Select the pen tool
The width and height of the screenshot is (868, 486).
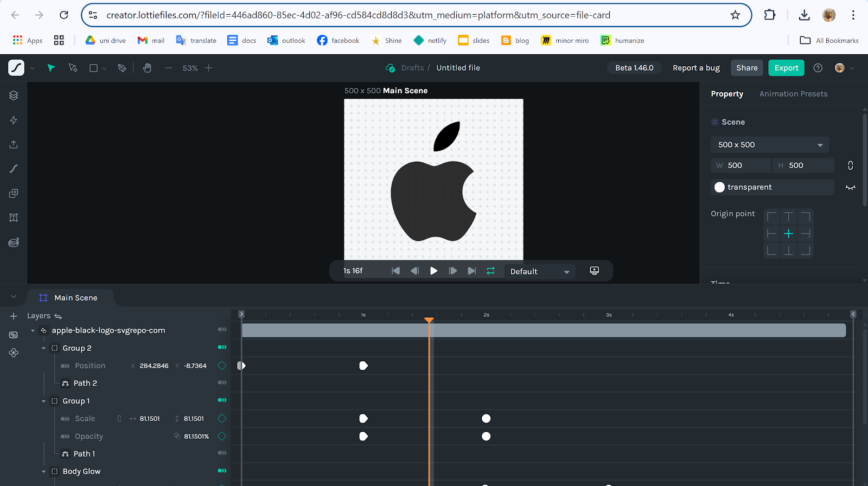[x=122, y=68]
